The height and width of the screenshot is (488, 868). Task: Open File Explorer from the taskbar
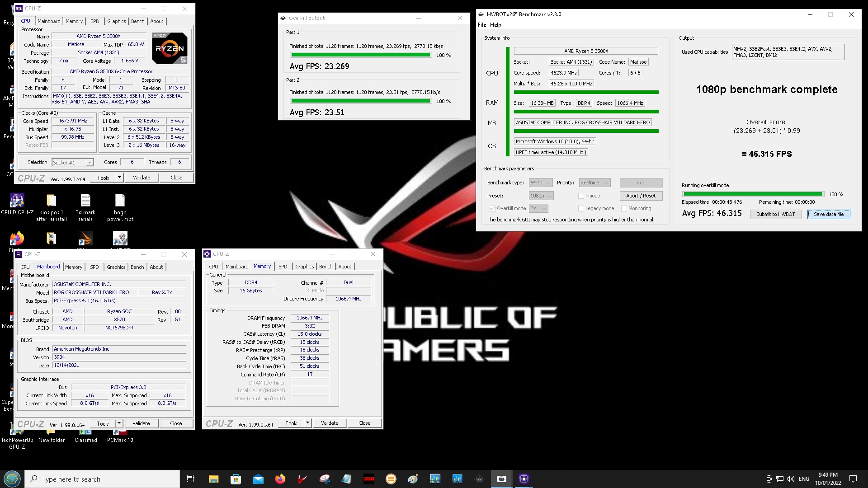pyautogui.click(x=213, y=479)
